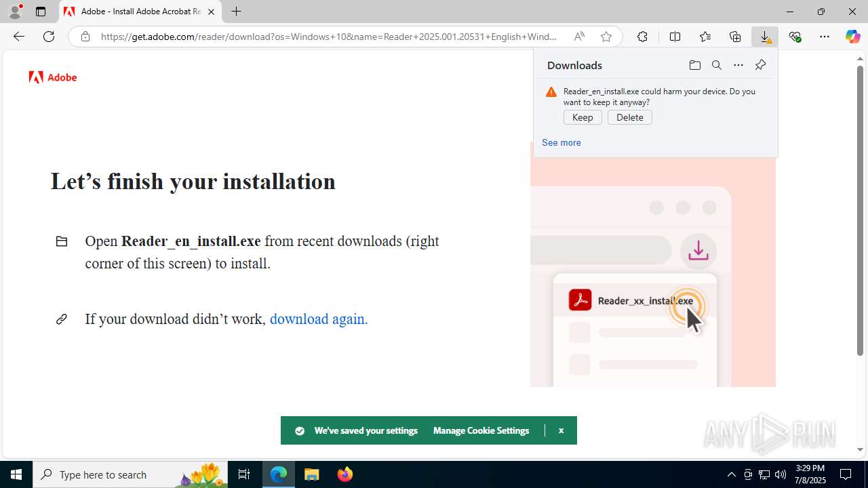The width and height of the screenshot is (868, 488).
Task: Click the browser profile icon
Action: (15, 12)
